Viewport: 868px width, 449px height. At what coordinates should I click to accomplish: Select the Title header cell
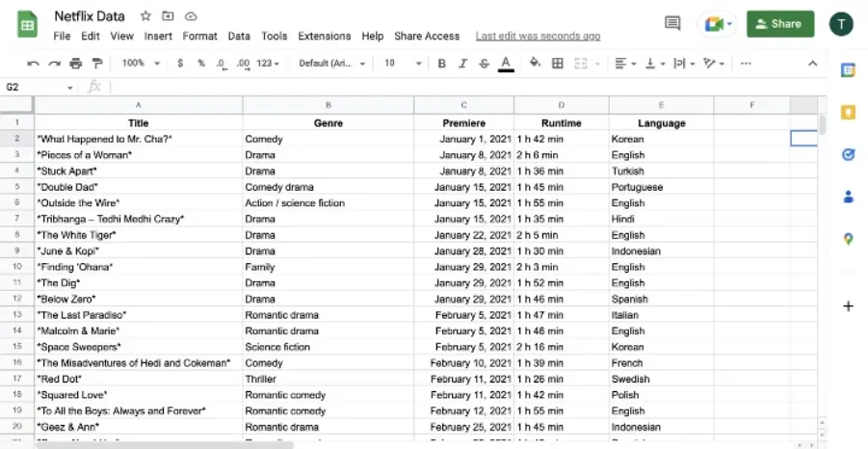[x=139, y=123]
